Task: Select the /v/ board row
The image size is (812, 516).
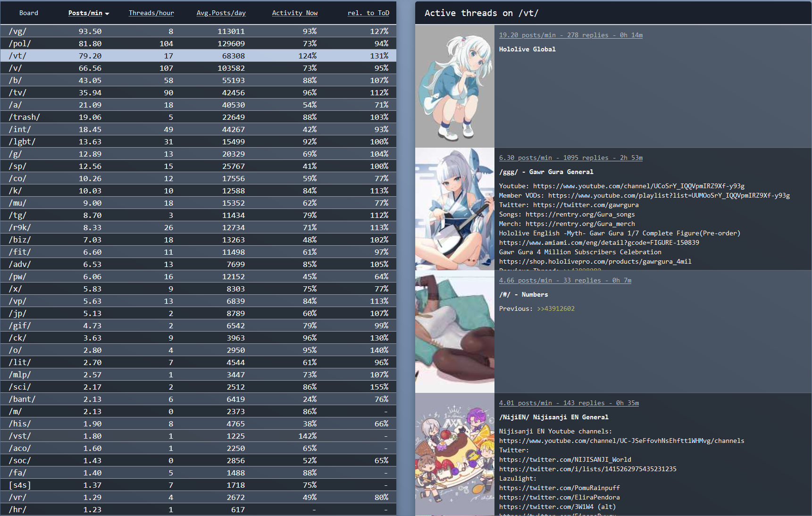Action: tap(198, 68)
